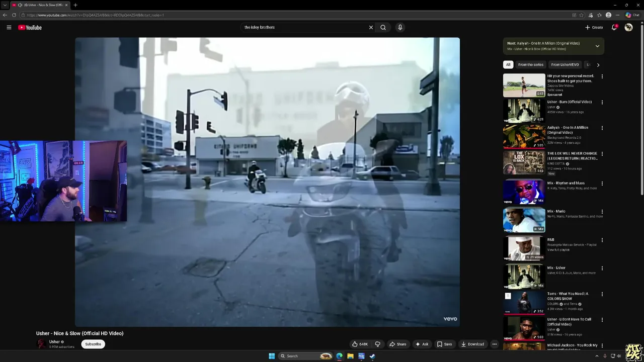Open Microsoft Edge from taskbar
Image resolution: width=644 pixels, height=362 pixels.
click(x=339, y=356)
